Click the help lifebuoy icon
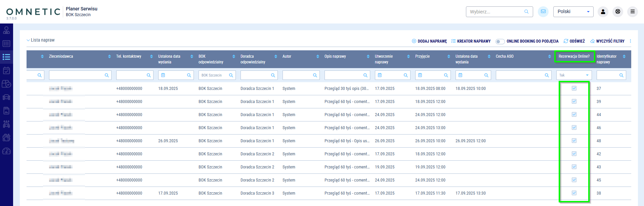The image size is (644, 206). [617, 12]
